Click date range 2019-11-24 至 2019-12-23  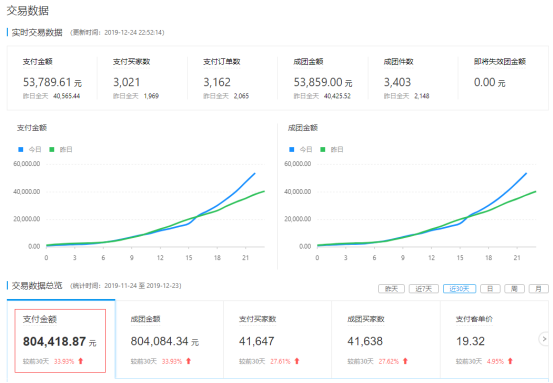coord(142,285)
